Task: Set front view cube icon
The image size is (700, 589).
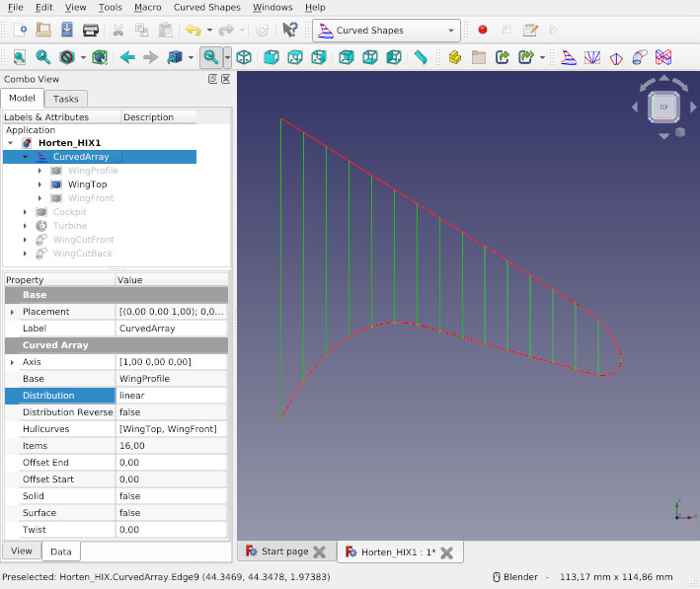Action: [272, 57]
